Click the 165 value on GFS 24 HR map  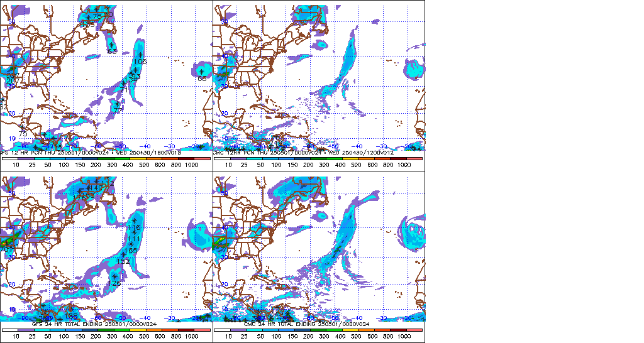[131, 251]
